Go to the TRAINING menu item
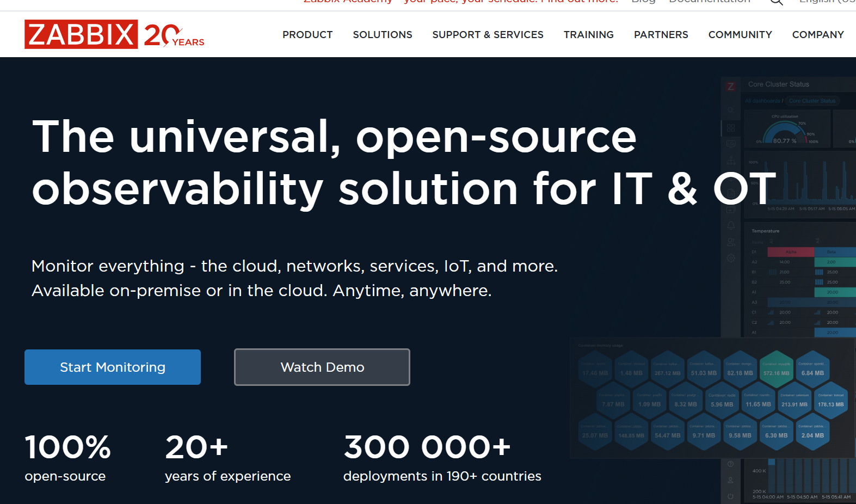This screenshot has width=856, height=504. click(x=588, y=35)
